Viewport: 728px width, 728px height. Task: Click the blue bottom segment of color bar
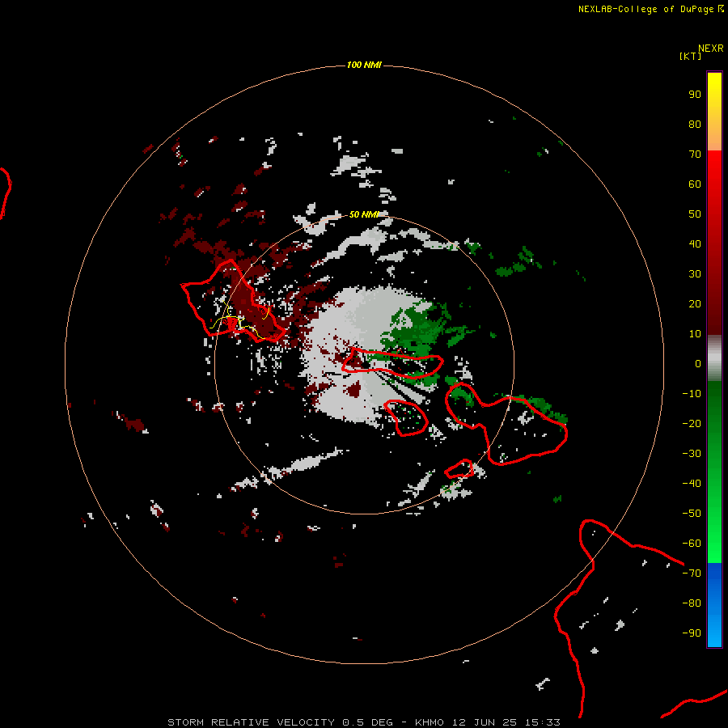click(x=714, y=604)
